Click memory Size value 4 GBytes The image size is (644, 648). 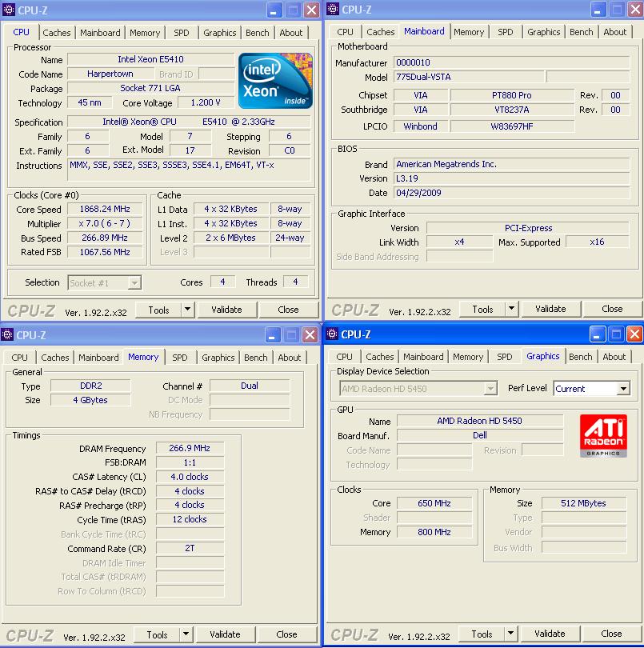tap(90, 400)
